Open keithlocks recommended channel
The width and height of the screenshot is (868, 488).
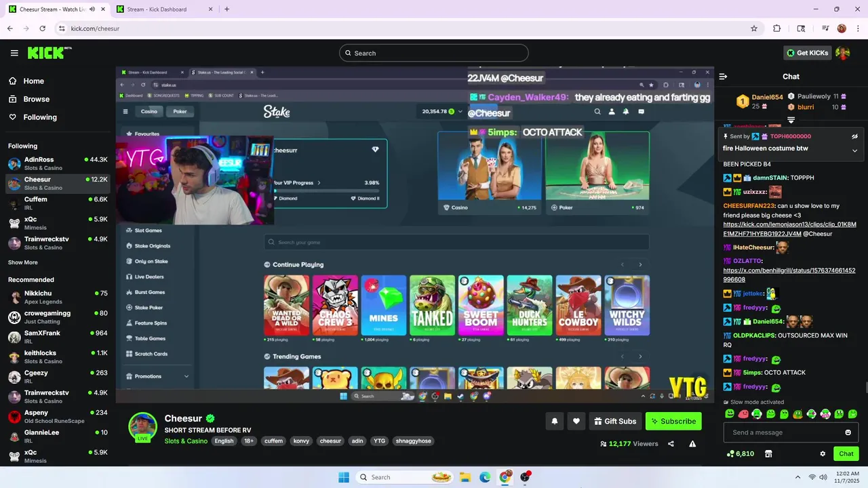pos(58,357)
